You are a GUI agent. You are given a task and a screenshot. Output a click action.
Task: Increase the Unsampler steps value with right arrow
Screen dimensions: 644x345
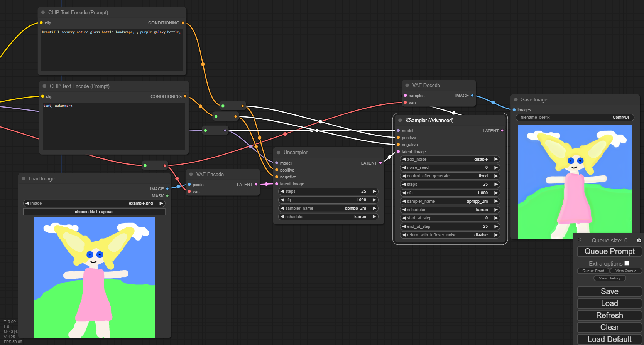coord(374,192)
